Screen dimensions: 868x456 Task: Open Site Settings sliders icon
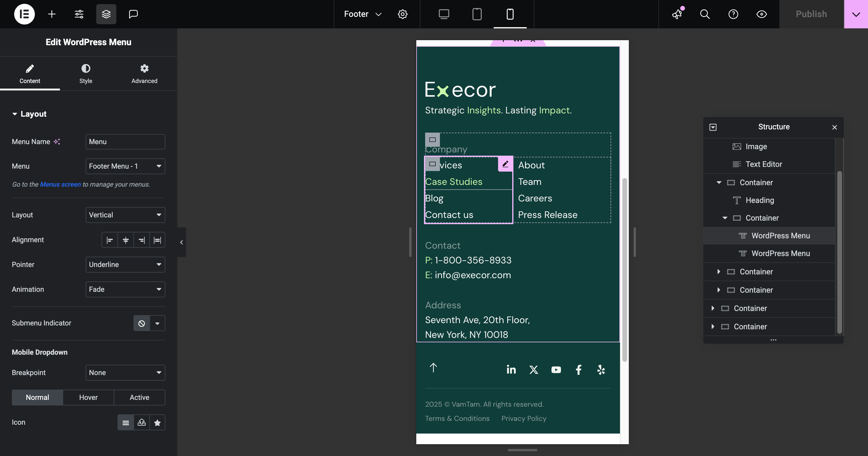click(79, 14)
